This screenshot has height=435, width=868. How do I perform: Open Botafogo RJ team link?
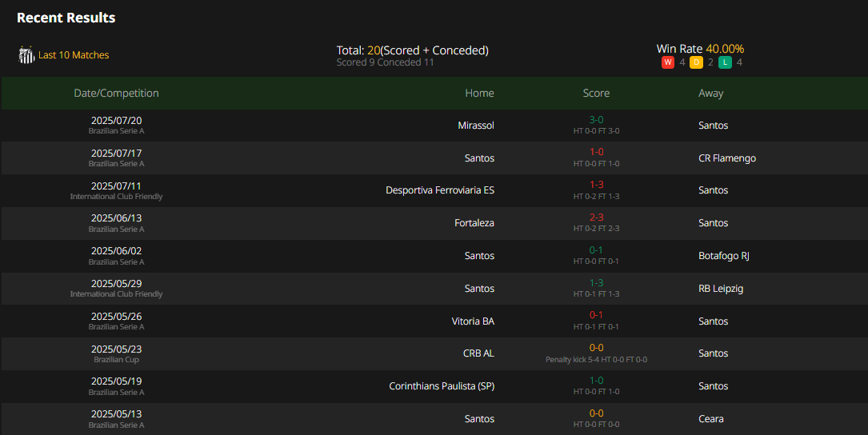click(x=723, y=255)
